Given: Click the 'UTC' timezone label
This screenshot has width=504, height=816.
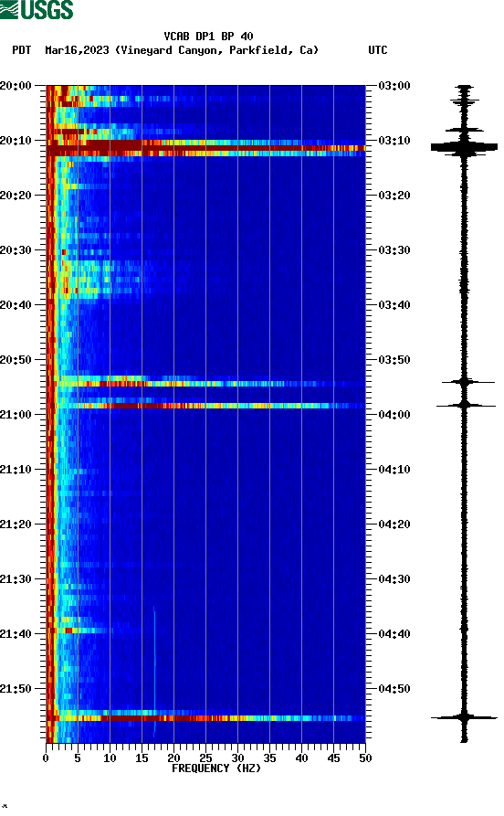Looking at the screenshot, I should (x=378, y=50).
